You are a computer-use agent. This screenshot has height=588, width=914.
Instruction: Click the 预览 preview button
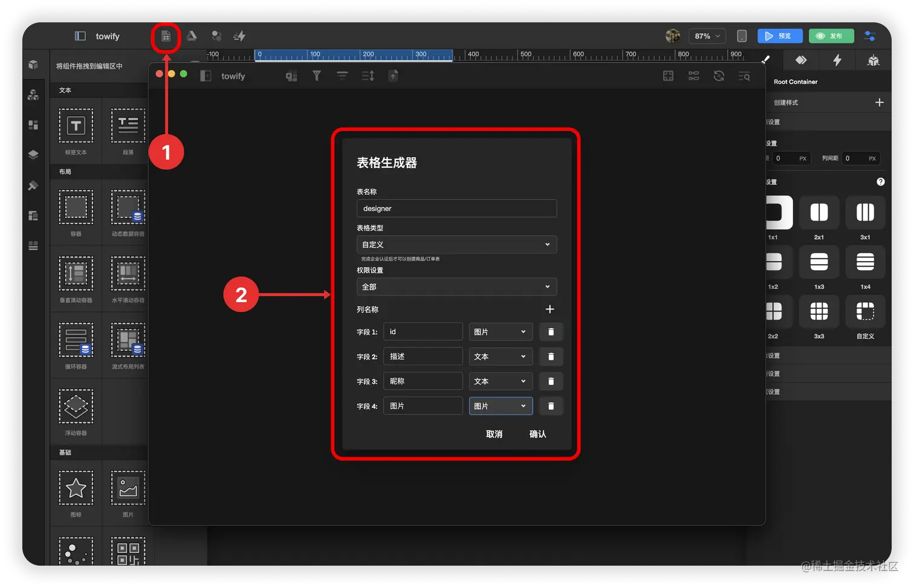pyautogui.click(x=780, y=36)
